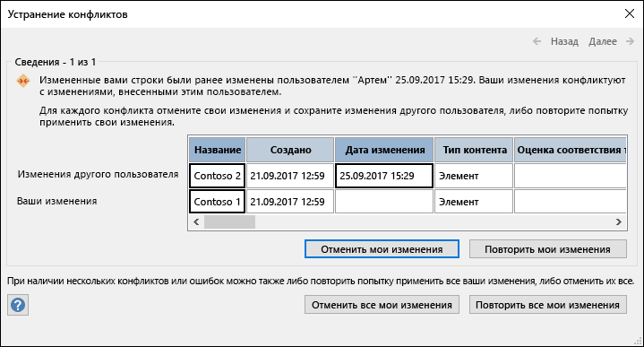Click the Оценка соответствия column header
Viewport: 644px width, 347px height.
[x=570, y=150]
